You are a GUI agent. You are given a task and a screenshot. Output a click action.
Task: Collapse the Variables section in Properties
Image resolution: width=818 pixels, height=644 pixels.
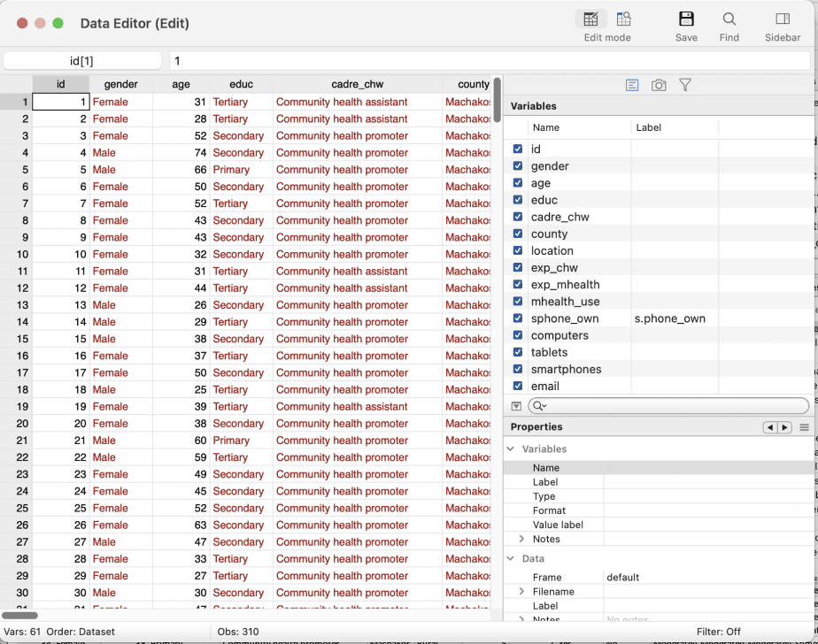pos(511,449)
